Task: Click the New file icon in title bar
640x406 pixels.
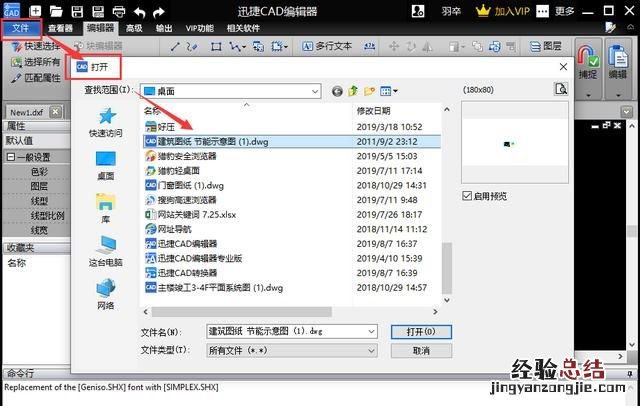Action: point(36,11)
